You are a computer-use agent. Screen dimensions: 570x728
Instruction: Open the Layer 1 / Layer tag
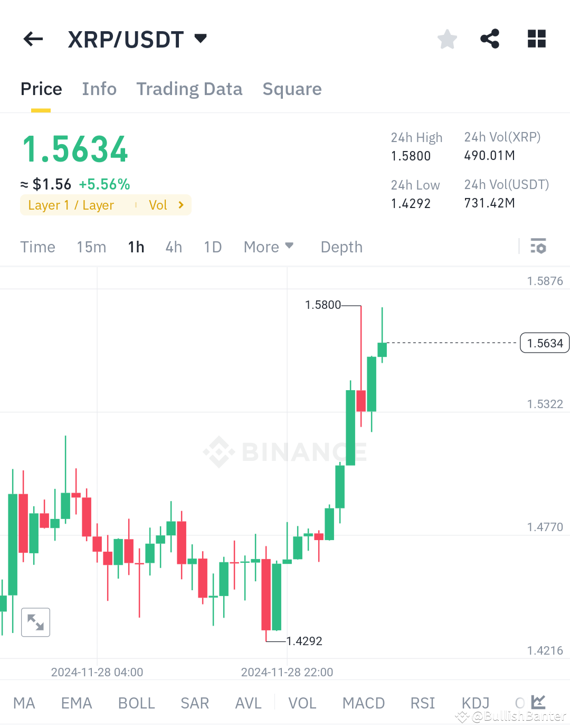(x=71, y=205)
